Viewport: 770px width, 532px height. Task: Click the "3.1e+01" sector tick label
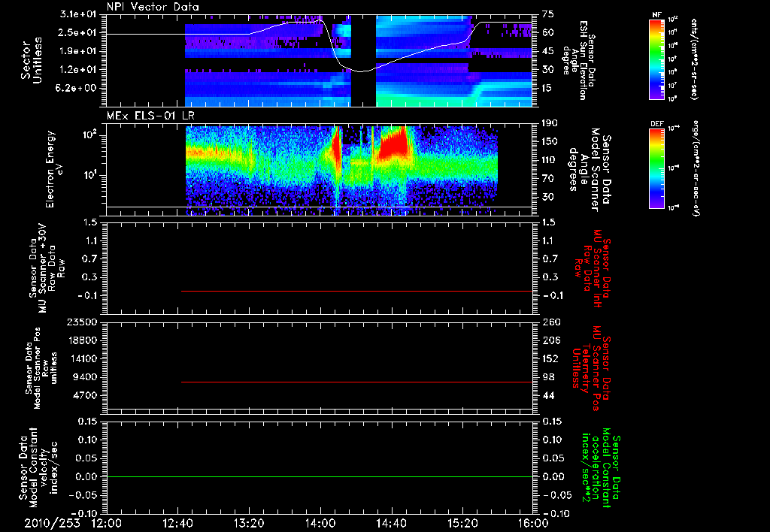tap(78, 14)
